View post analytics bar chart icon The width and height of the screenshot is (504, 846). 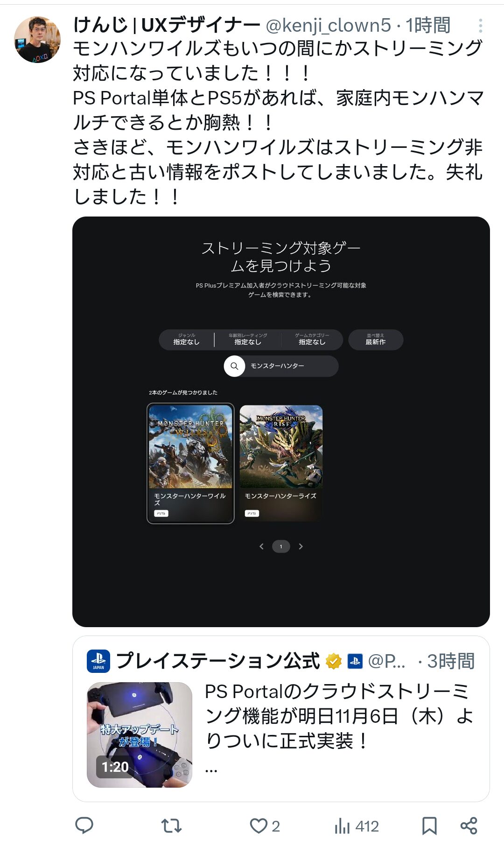[342, 826]
